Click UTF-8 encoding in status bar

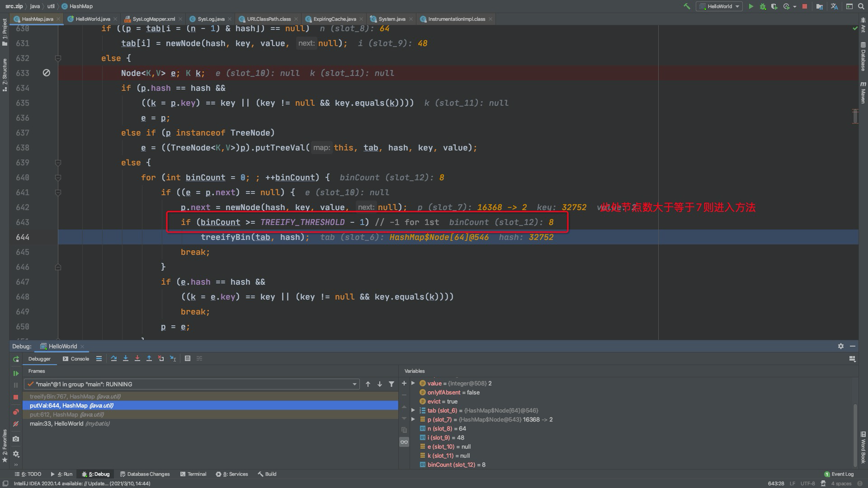[807, 483]
